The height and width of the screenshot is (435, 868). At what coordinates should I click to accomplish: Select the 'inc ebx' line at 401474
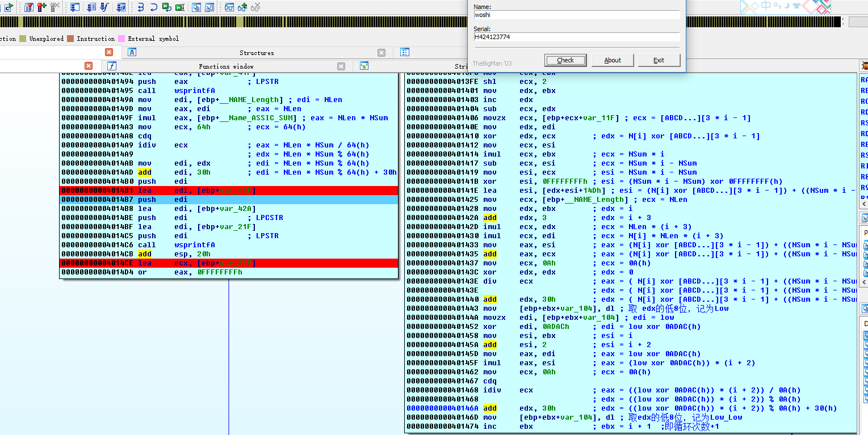click(631, 426)
